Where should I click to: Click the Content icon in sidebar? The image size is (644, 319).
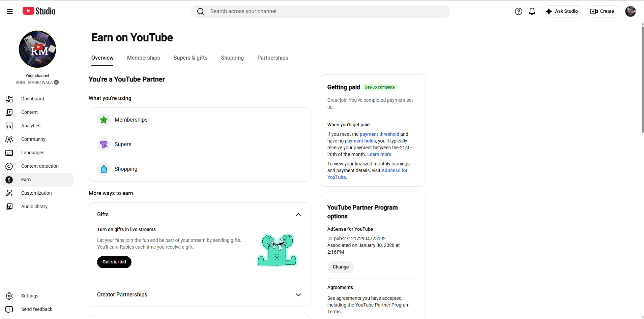[9, 112]
